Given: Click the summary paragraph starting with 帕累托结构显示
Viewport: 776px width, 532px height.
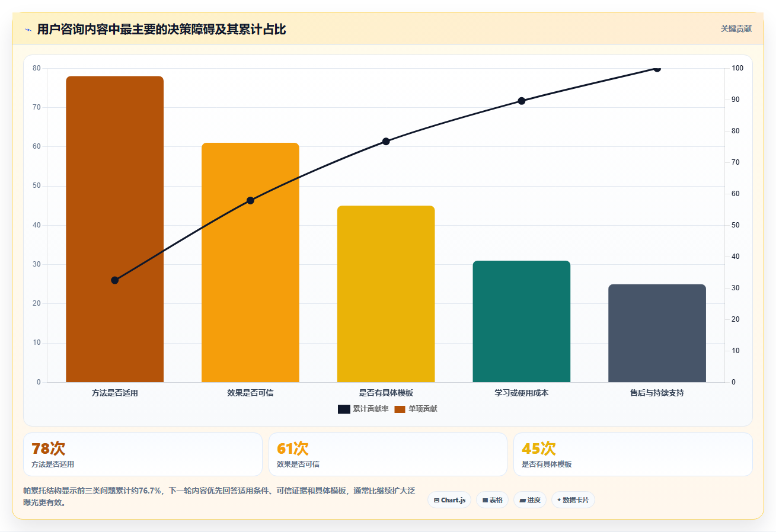Looking at the screenshot, I should coord(219,496).
